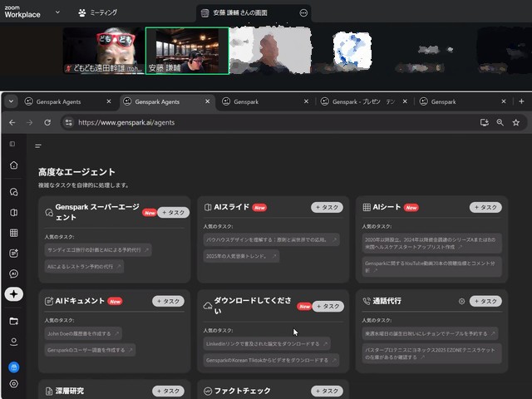The height and width of the screenshot is (399, 532).
Task: Bookmark this page with the star icon
Action: [516, 122]
